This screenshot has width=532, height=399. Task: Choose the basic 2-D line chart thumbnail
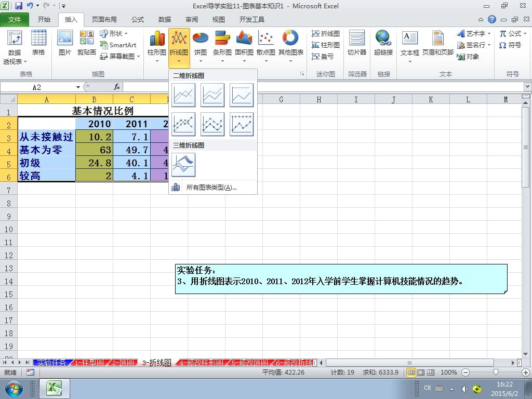pos(183,95)
